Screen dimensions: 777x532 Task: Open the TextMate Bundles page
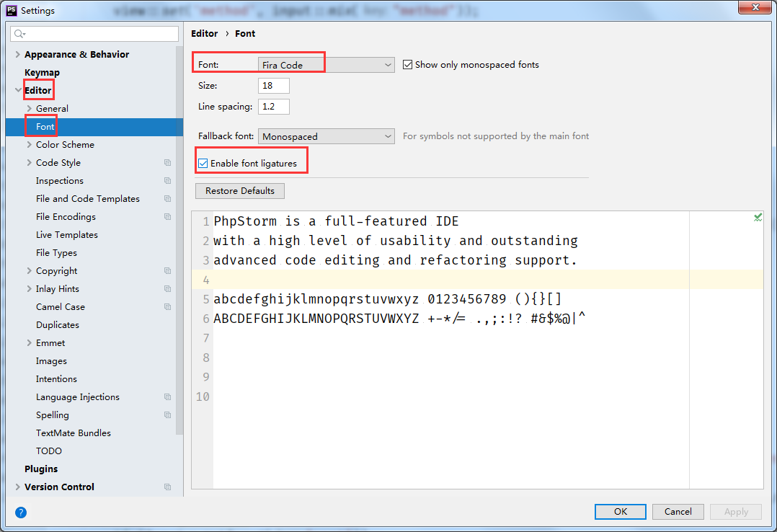coord(74,433)
